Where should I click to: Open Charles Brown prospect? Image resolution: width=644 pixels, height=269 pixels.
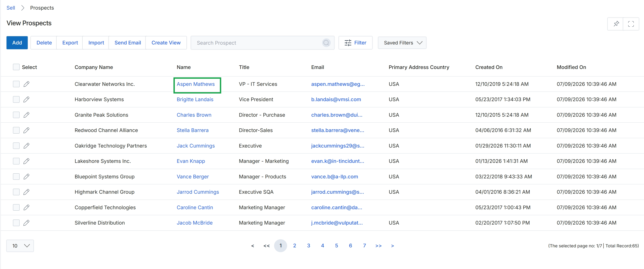194,115
